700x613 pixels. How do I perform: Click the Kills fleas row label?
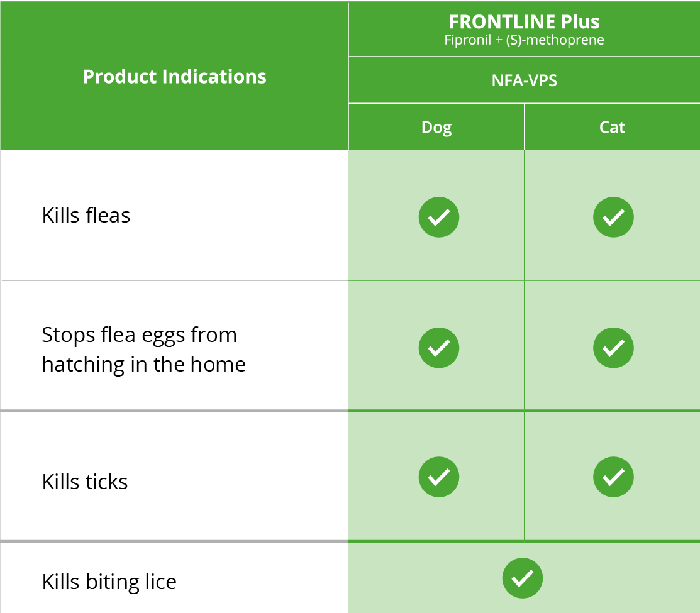click(86, 216)
